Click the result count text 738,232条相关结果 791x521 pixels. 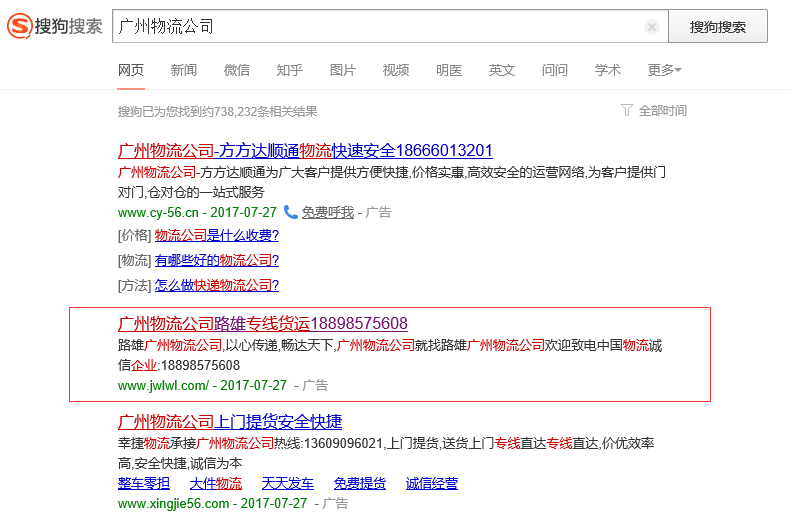pos(266,111)
